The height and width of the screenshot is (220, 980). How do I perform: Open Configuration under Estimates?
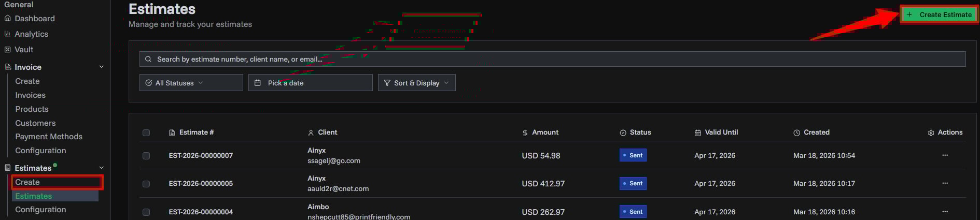point(40,210)
